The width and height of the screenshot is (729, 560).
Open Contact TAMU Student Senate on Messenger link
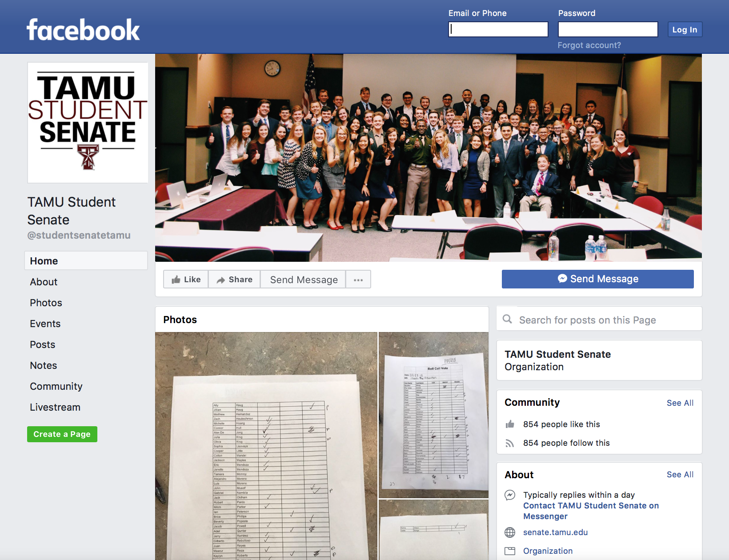(x=591, y=511)
